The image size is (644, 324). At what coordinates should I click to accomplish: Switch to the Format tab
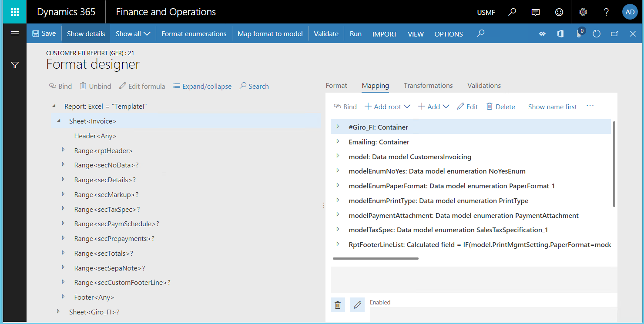pos(336,85)
